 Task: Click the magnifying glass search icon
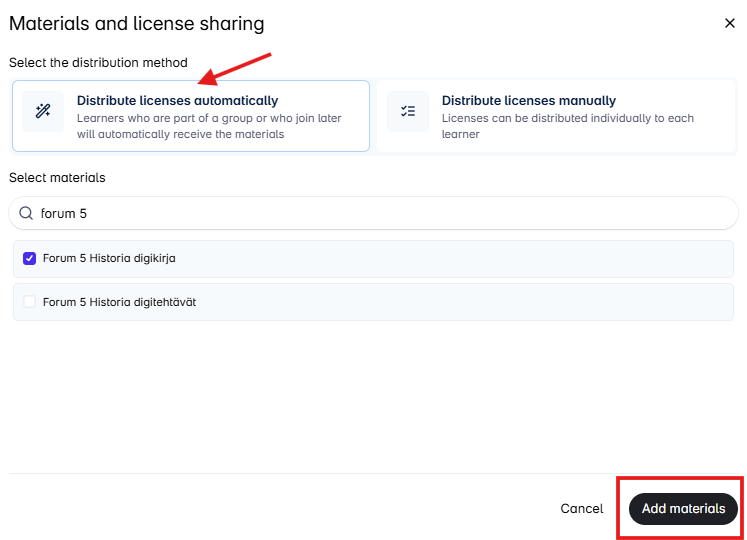26,213
